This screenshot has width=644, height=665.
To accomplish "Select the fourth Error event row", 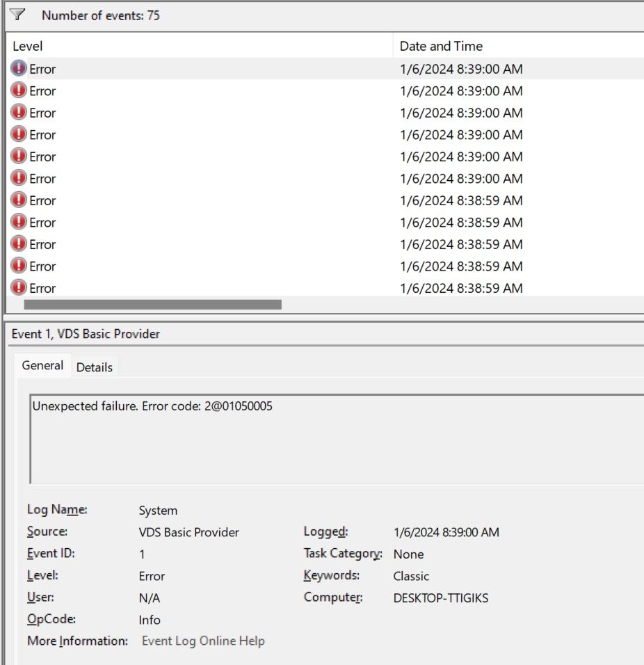I will (209, 134).
